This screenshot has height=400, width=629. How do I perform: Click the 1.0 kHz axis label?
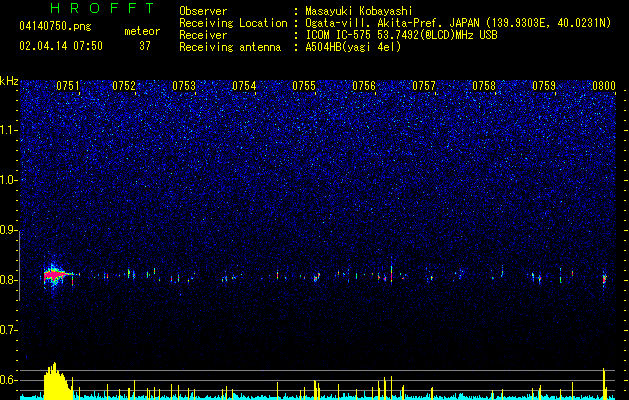(x=9, y=180)
